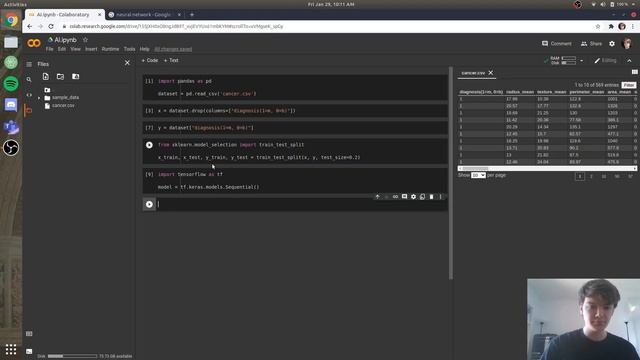
Task: Sort by the radius_mean column header
Action: coord(520,92)
